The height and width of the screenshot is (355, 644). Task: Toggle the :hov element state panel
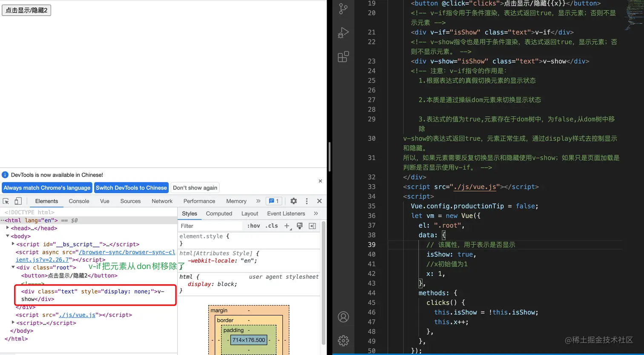point(253,226)
